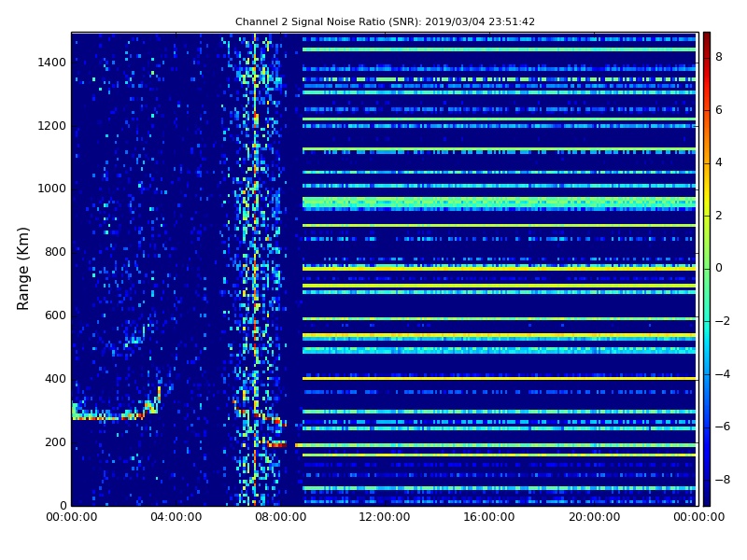Click the 'Range (Km)' y-axis label
Image resolution: width=747 pixels, height=560 pixels.
[22, 269]
